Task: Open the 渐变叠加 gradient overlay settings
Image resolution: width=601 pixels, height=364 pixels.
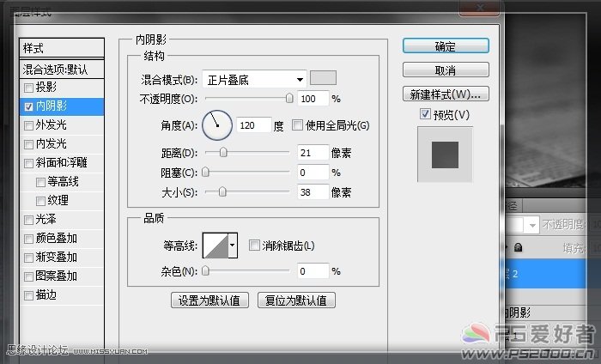Action: tap(57, 257)
